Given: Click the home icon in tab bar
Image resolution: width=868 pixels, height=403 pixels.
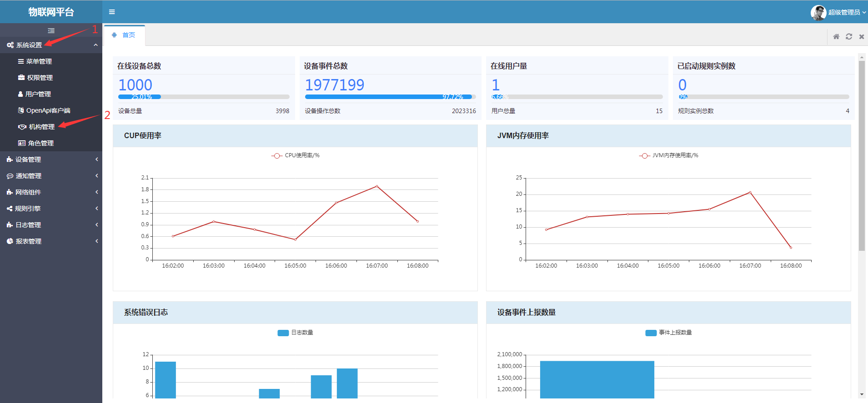Looking at the screenshot, I should (836, 36).
